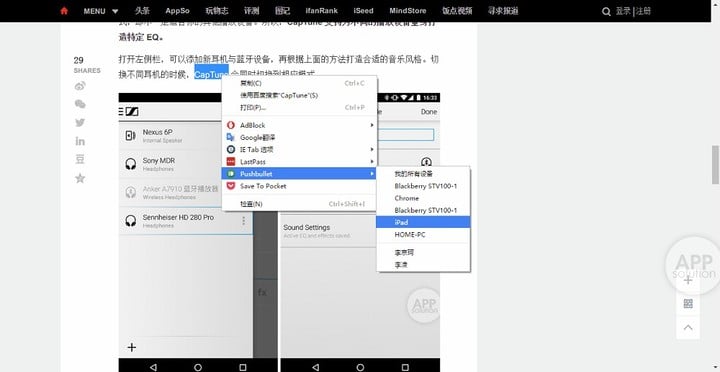Share the article to Weibo
The image size is (720, 372).
(x=80, y=86)
